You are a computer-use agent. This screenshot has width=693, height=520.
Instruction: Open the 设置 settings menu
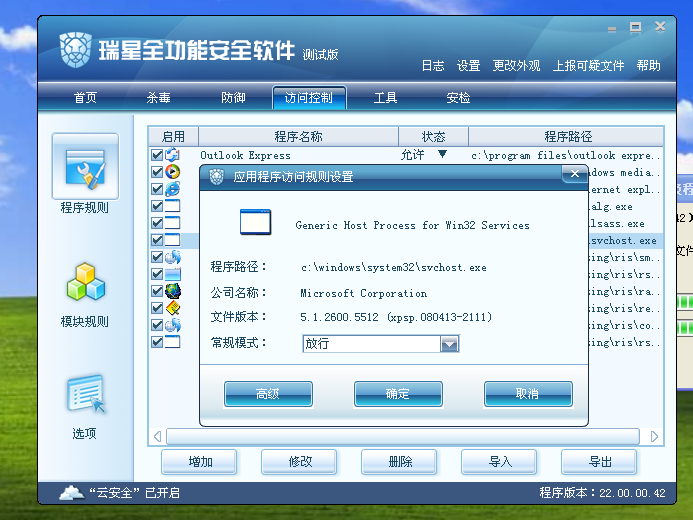pyautogui.click(x=468, y=66)
